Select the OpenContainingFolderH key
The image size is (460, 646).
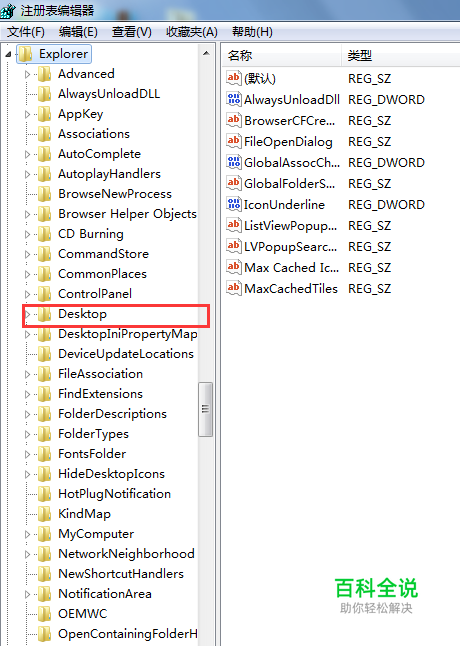click(128, 634)
